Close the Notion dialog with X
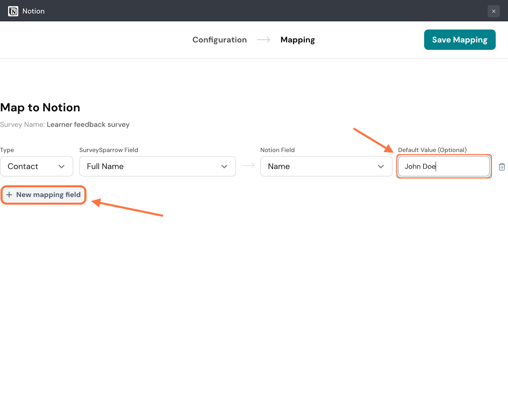The height and width of the screenshot is (420, 508). point(493,11)
